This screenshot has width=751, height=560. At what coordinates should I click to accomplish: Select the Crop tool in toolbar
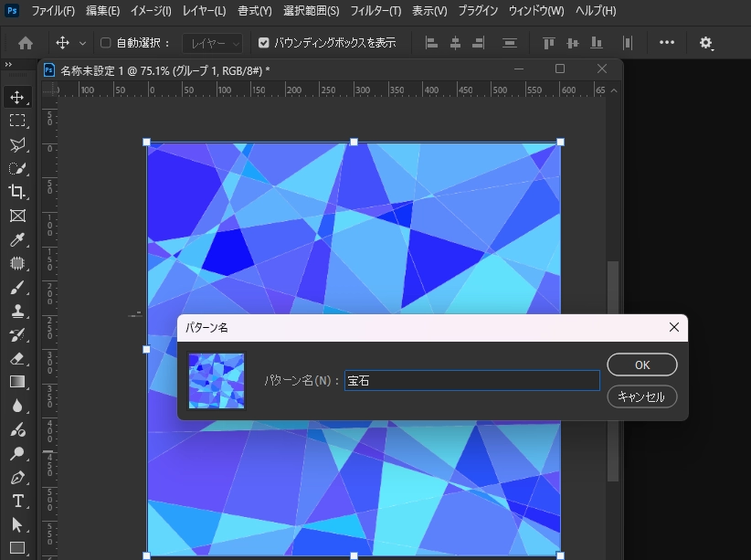(16, 191)
